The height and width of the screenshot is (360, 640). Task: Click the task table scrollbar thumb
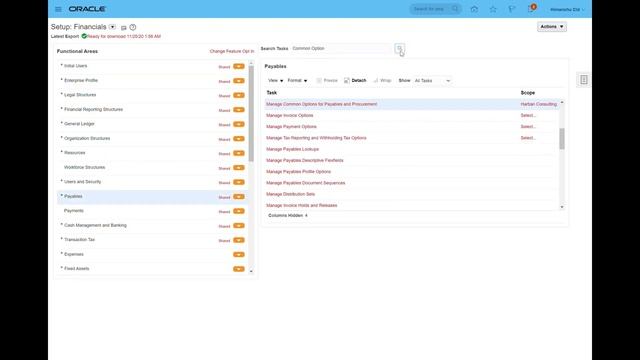click(562, 139)
